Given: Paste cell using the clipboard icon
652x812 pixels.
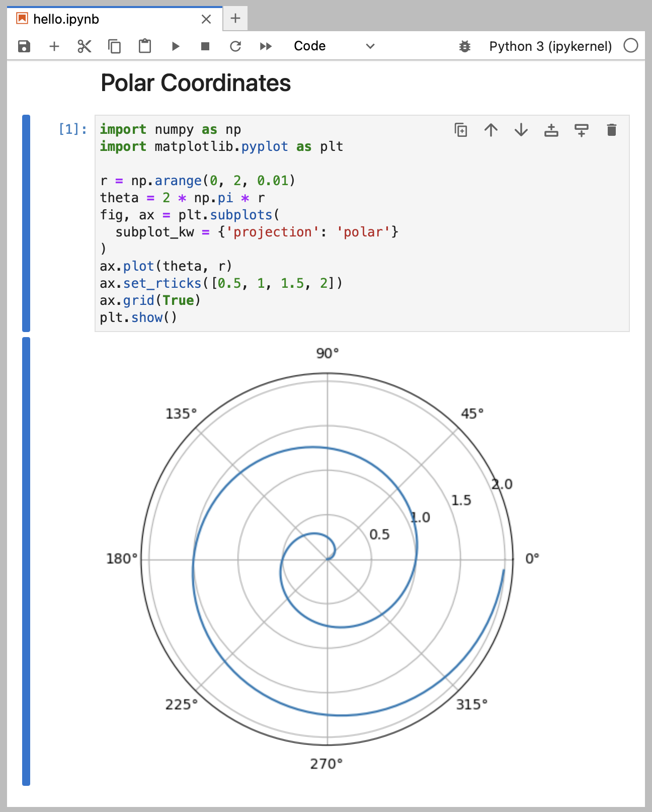Looking at the screenshot, I should coord(145,46).
